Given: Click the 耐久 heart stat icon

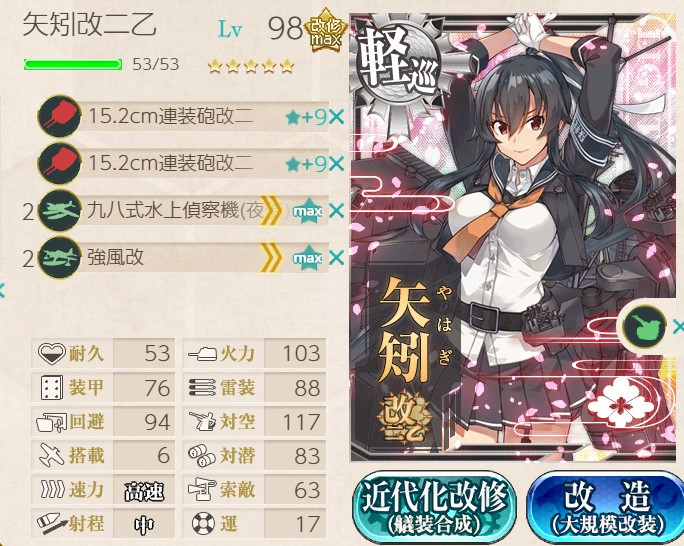Looking at the screenshot, I should (51, 353).
